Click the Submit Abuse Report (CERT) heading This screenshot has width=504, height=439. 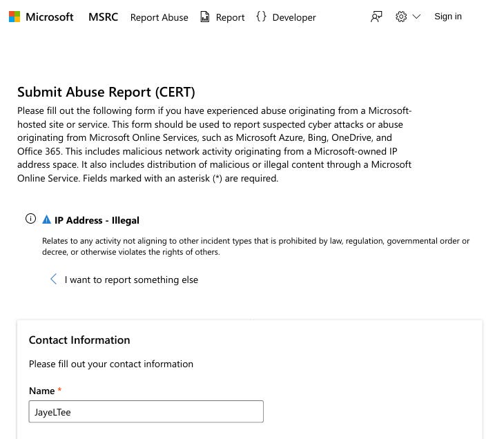tap(106, 92)
